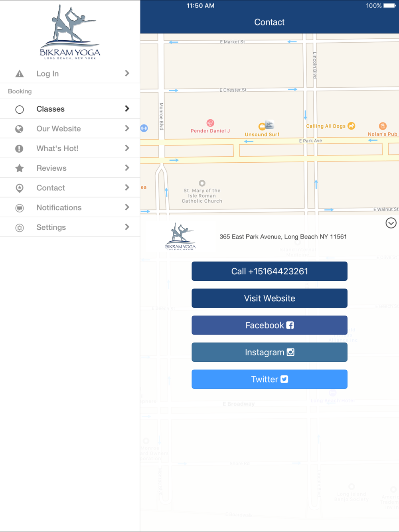This screenshot has height=532, width=399.
Task: Open the Instagram profile button
Action: 269,352
